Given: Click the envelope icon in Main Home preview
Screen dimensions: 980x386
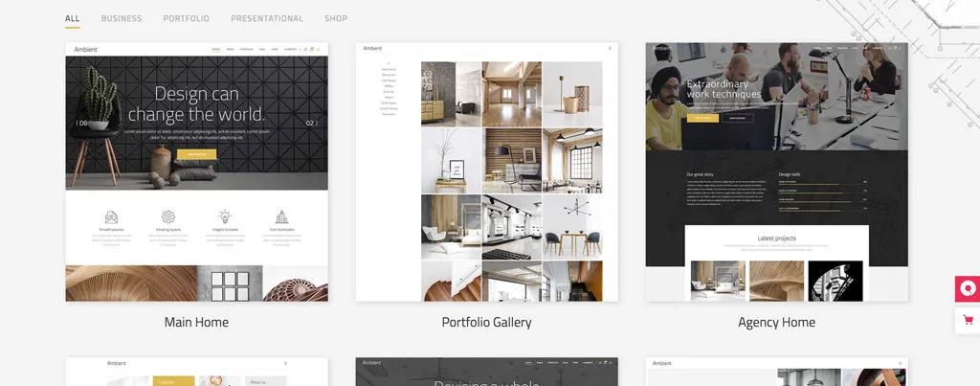Looking at the screenshot, I should pos(112,216).
